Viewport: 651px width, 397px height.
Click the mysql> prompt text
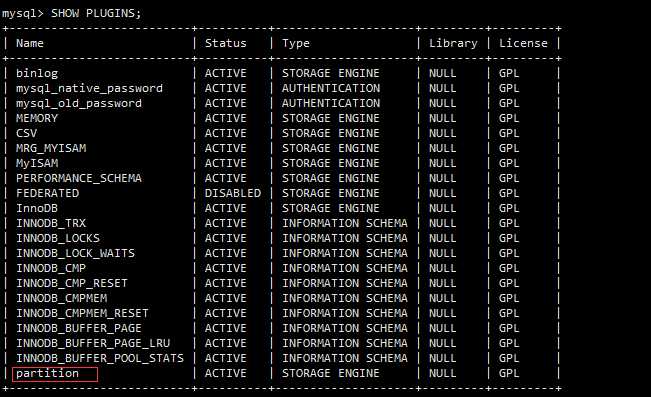[22, 14]
